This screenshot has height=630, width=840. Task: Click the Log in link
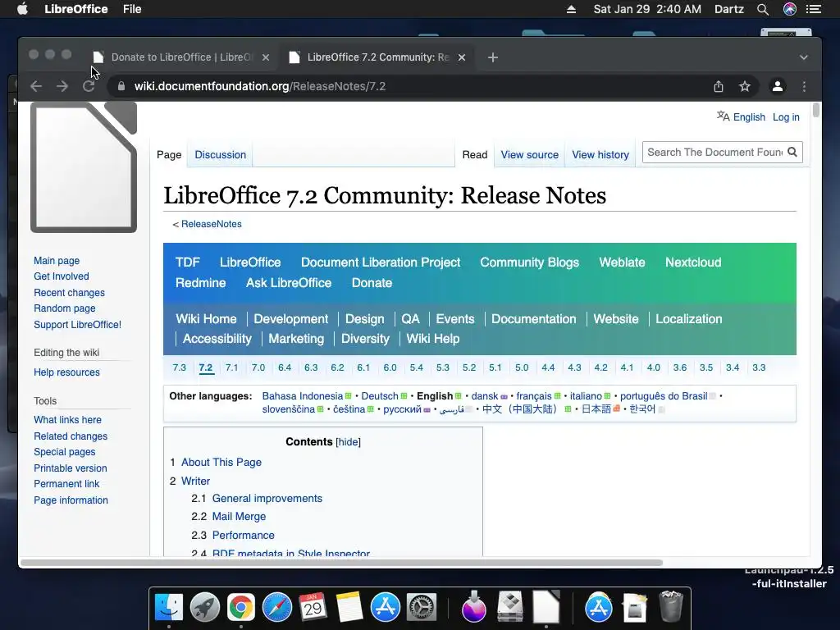tap(786, 116)
